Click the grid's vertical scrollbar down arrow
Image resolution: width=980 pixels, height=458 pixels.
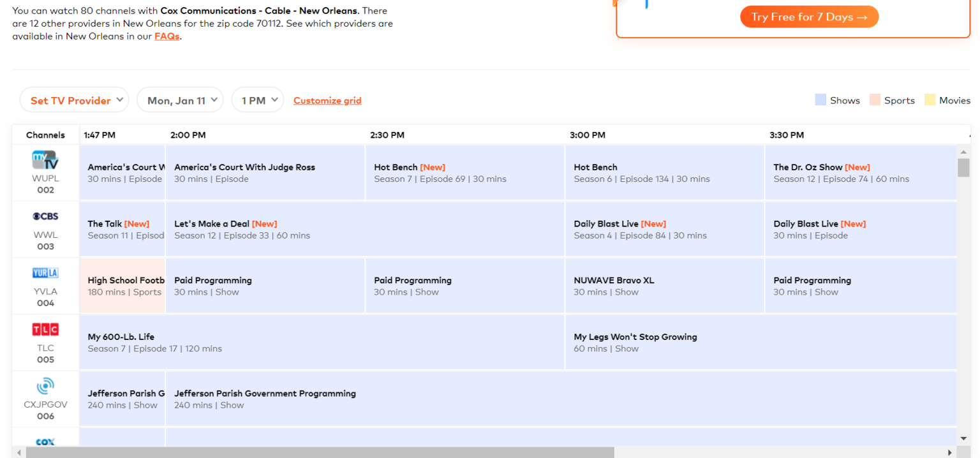[963, 438]
